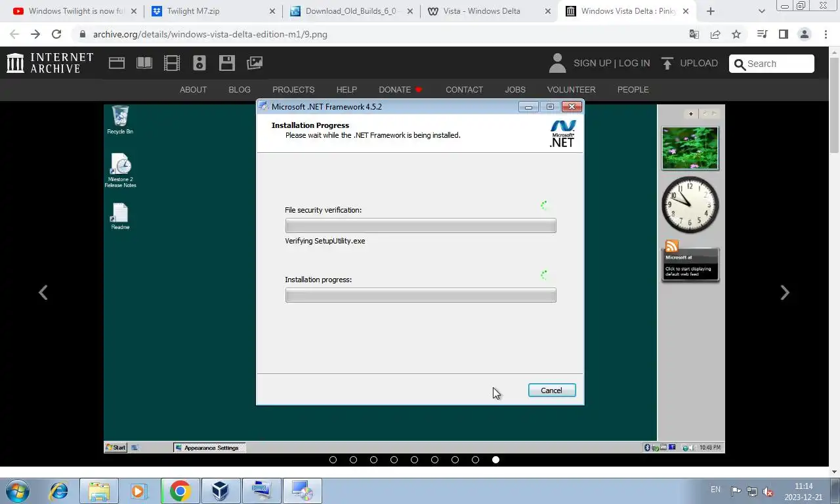This screenshot has height=504, width=840.
Task: Click the Internet Archive logo
Action: [x=50, y=63]
